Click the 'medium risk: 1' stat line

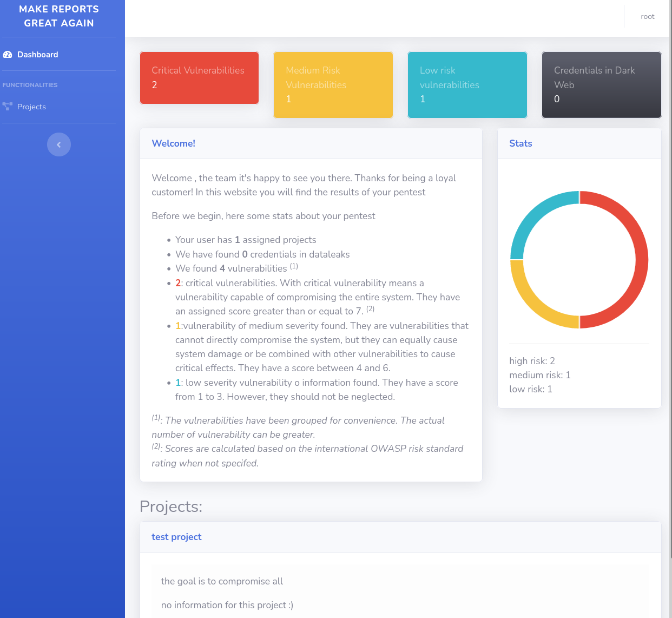coord(540,375)
